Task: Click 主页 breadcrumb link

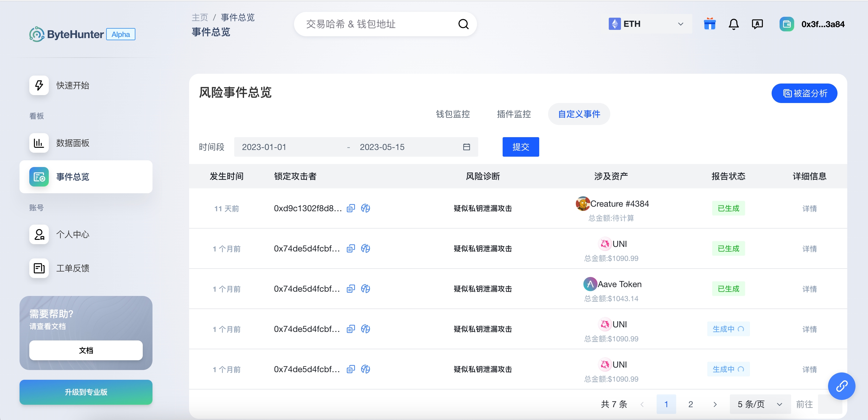Action: point(200,17)
